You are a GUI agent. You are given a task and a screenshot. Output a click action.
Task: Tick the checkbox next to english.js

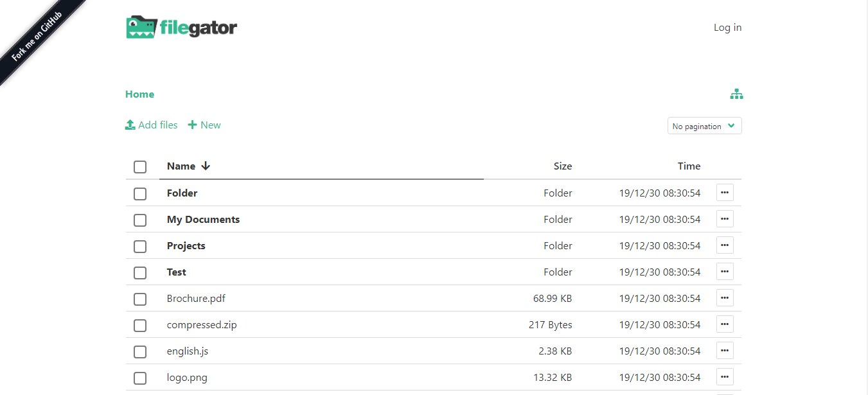(140, 352)
